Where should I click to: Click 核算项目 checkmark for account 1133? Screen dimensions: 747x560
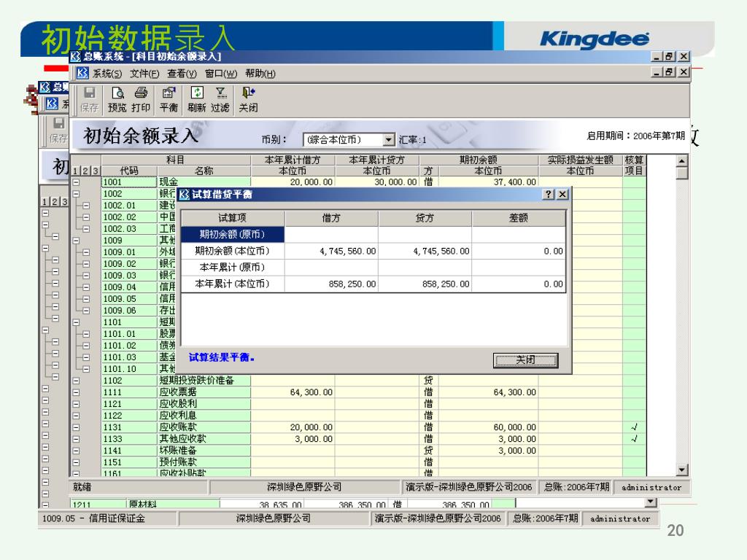[634, 439]
